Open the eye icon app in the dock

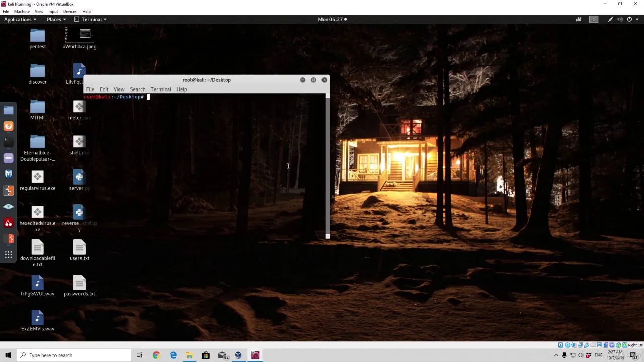click(x=9, y=207)
